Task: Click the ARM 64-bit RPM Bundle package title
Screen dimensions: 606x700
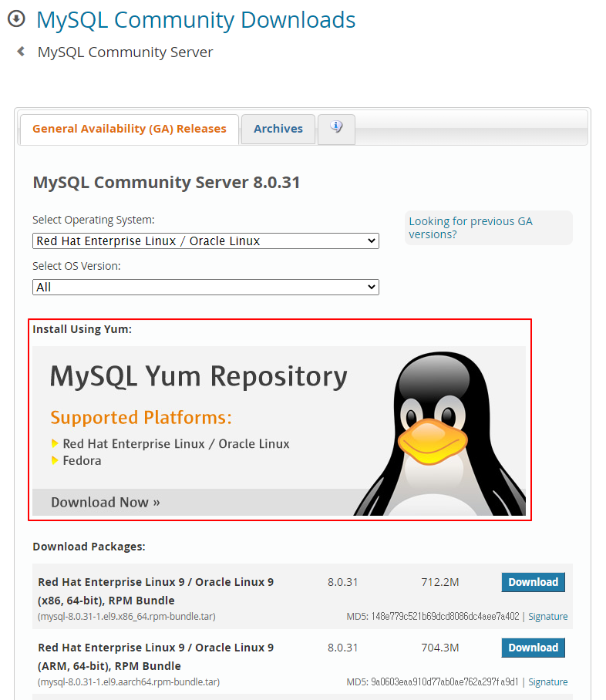Action: coord(156,657)
